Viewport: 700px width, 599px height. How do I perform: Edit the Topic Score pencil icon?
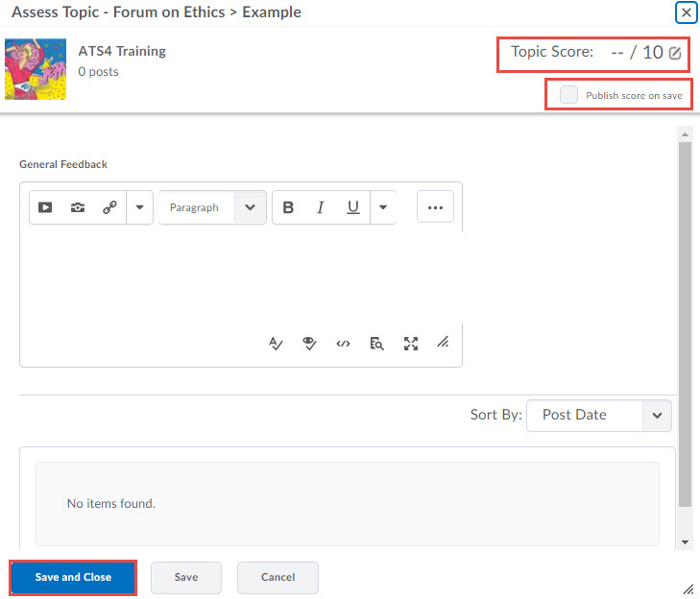(x=675, y=53)
